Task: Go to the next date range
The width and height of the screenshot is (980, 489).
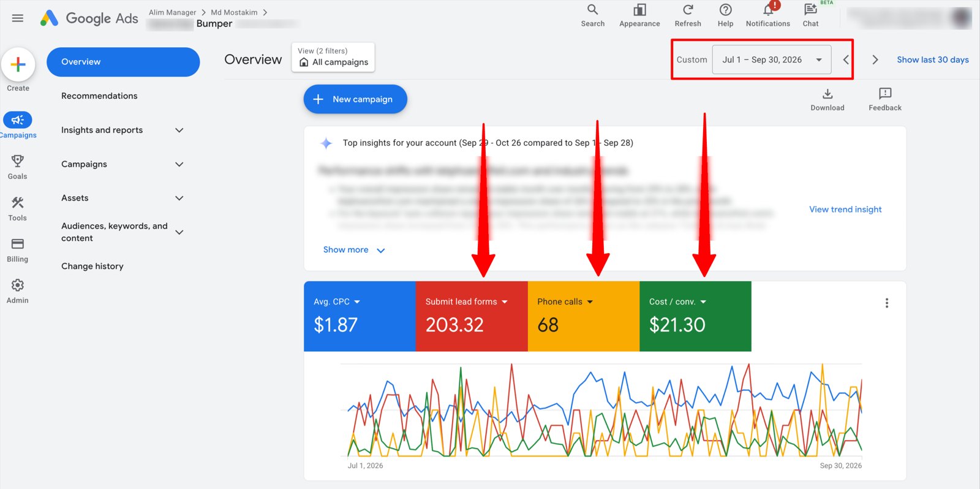Action: point(875,59)
